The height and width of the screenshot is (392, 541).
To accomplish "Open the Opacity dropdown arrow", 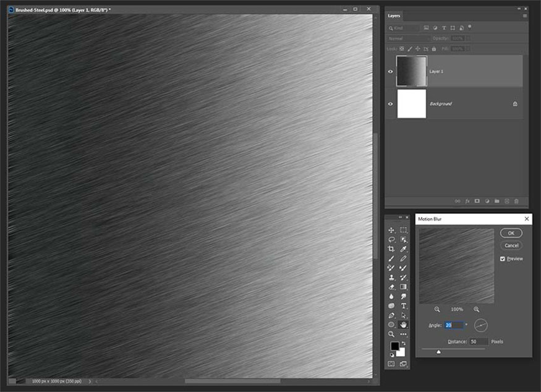I will click(466, 38).
